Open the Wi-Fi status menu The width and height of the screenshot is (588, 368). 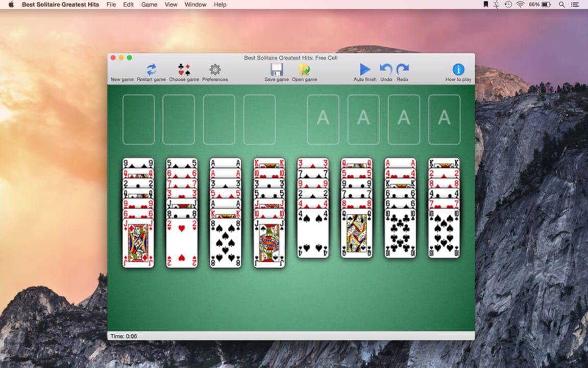520,5
